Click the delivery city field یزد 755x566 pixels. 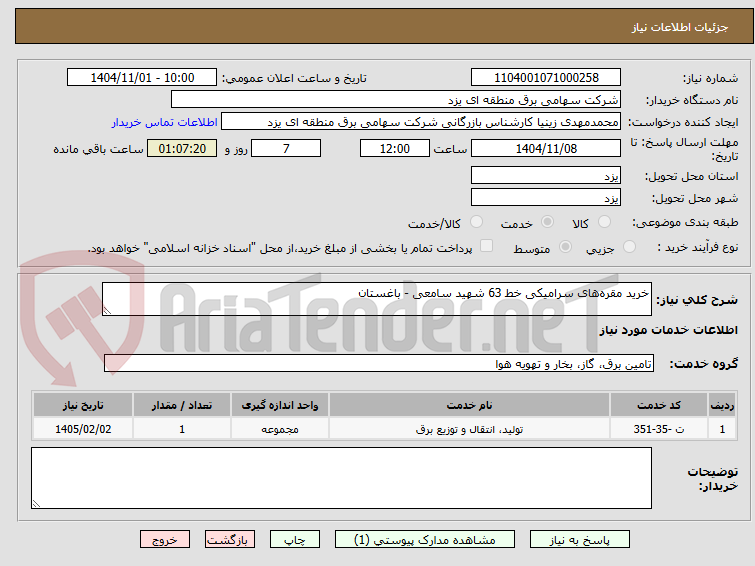pos(546,197)
